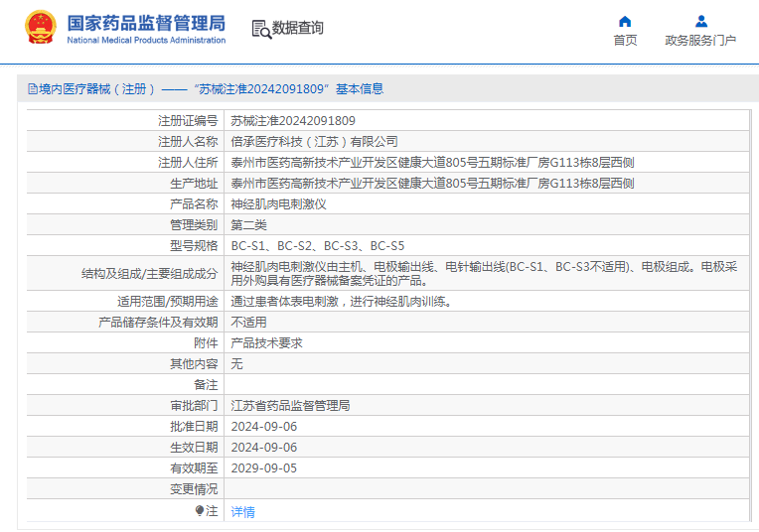Click the 其他内容 label
The height and width of the screenshot is (532, 759).
tap(194, 363)
